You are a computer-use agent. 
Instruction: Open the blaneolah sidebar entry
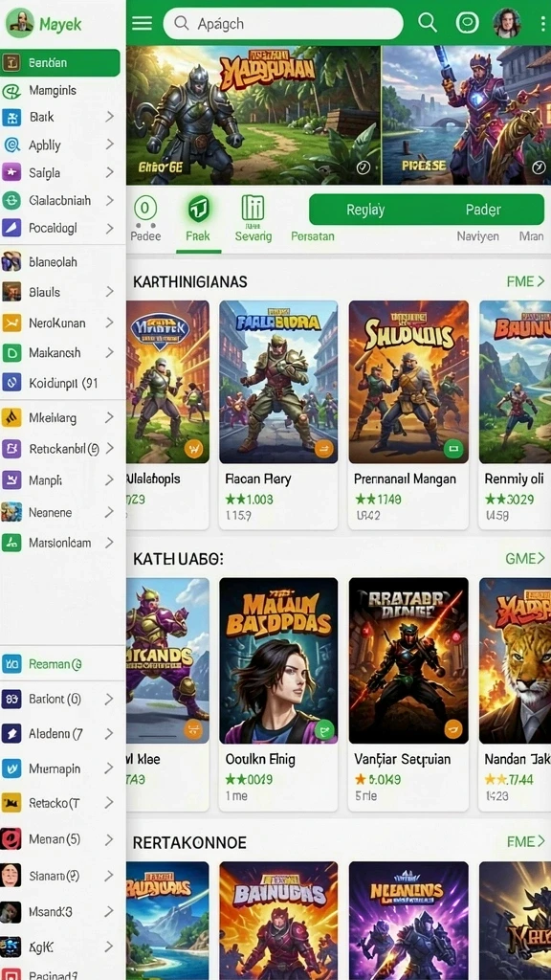62,262
